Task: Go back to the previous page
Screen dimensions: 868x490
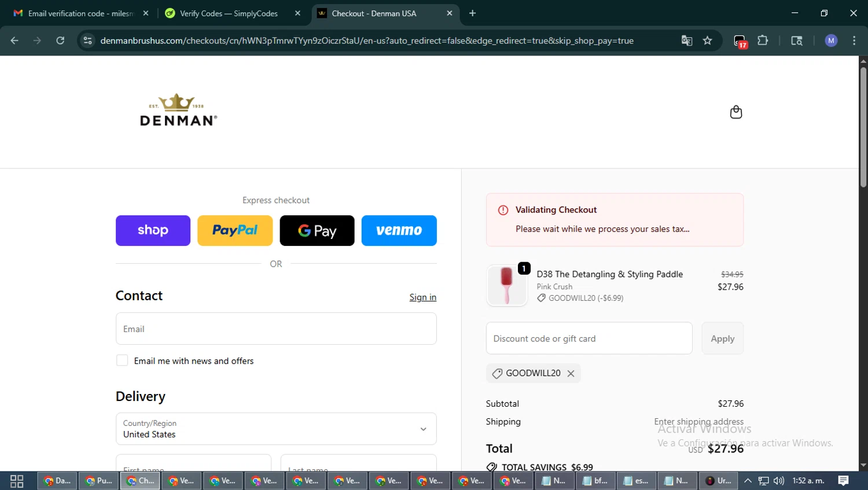Action: (14, 40)
